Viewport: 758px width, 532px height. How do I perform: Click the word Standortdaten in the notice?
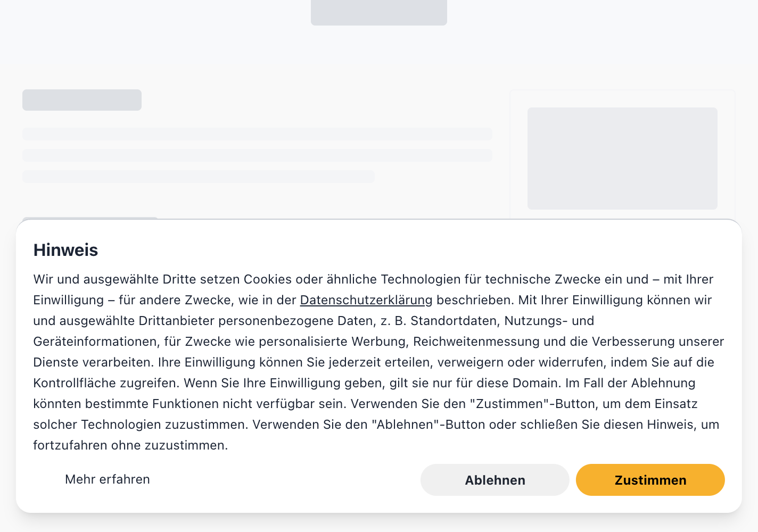[x=454, y=321]
